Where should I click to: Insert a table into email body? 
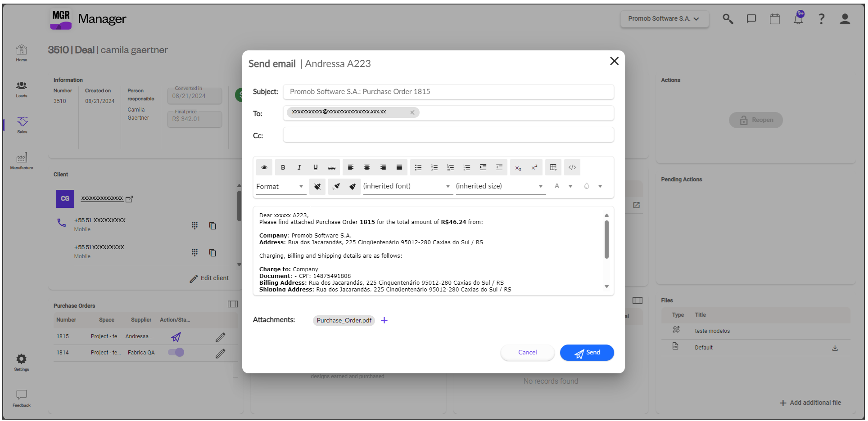click(553, 167)
